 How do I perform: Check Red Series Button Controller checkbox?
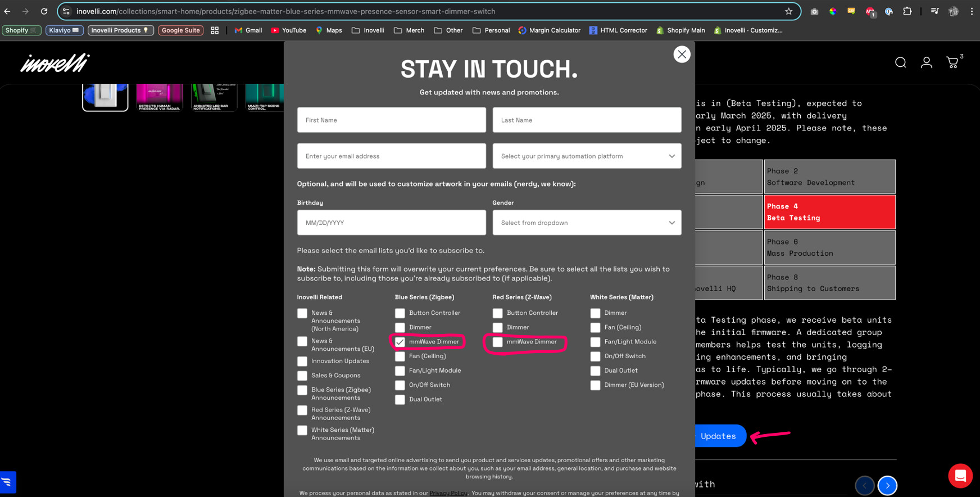pyautogui.click(x=497, y=313)
